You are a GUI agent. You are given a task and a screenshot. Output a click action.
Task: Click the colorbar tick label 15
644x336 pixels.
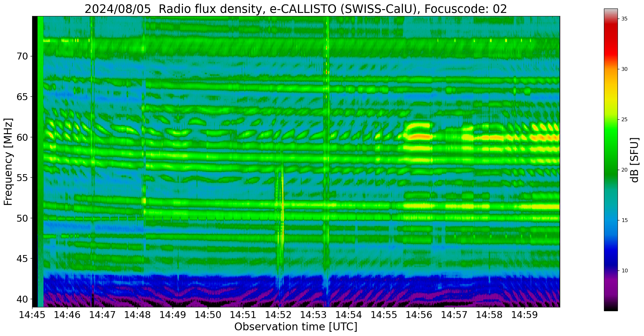(624, 220)
